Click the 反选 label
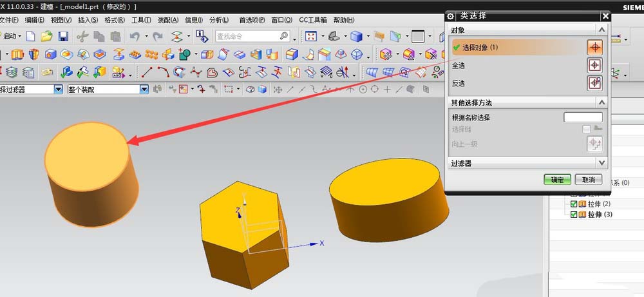Image resolution: width=644 pixels, height=297 pixels. pos(459,83)
